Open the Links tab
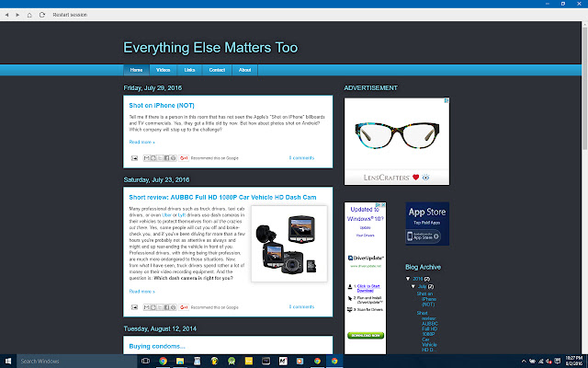The image size is (588, 368). pos(189,70)
